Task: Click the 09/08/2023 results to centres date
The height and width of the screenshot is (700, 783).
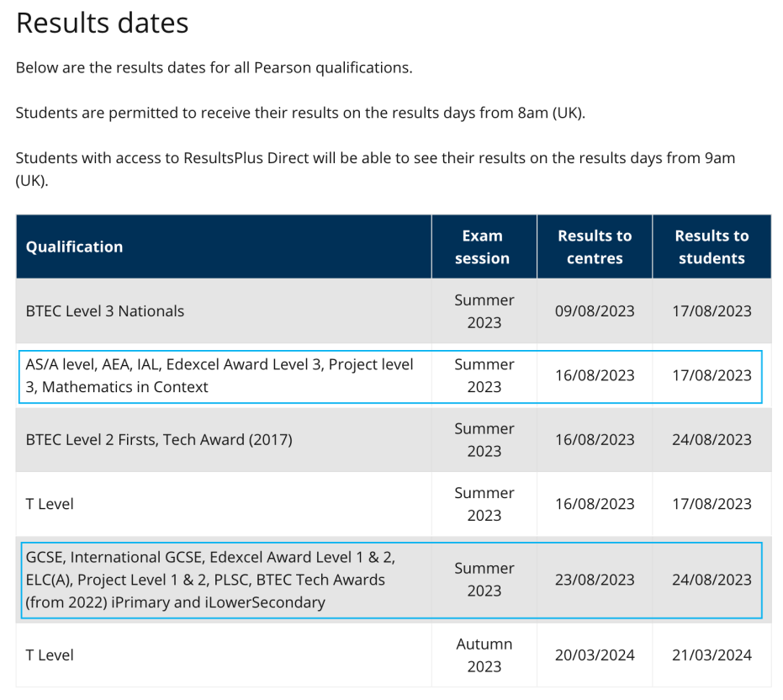Action: [594, 310]
